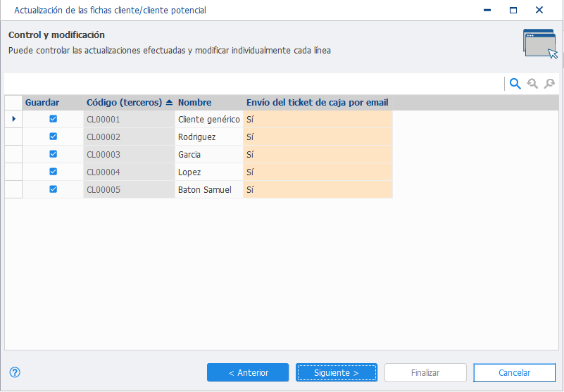Cancel the wizard with Cancelar
Screen dimensions: 564x392
[x=515, y=372]
